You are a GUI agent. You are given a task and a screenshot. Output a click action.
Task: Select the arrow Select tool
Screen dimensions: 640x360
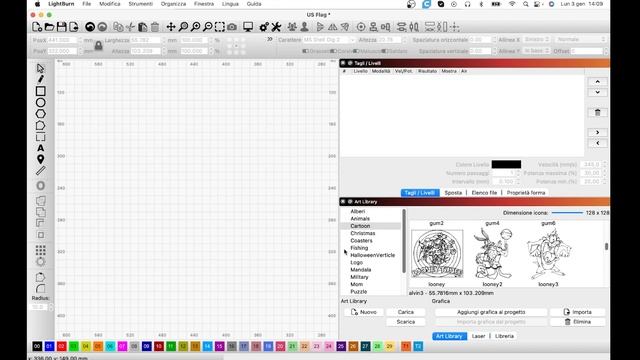[x=40, y=68]
